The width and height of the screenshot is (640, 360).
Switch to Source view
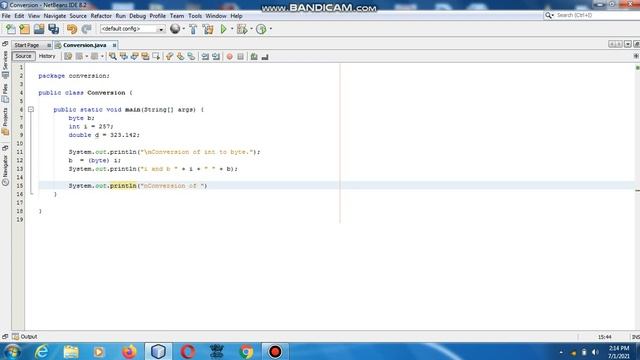[23, 56]
